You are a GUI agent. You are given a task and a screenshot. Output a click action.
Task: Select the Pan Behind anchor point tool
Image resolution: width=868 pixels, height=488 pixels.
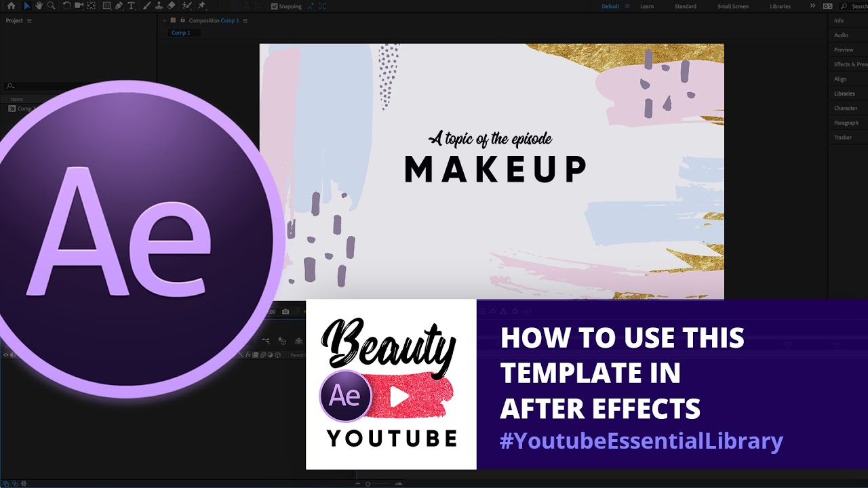[x=92, y=6]
